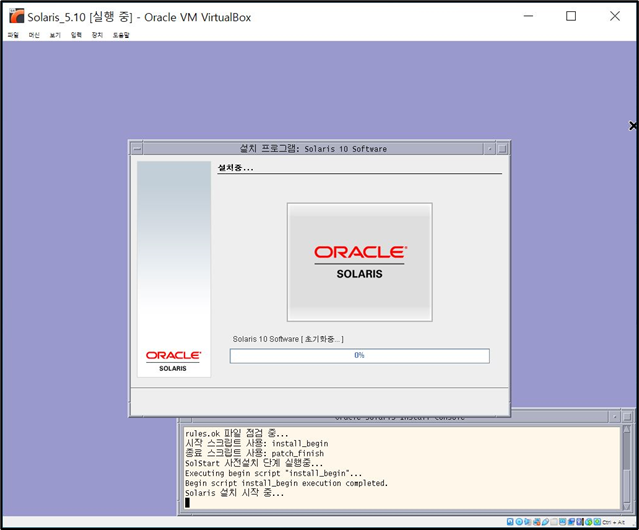Click the console text cursor block
Screen dimensions: 639x530
(x=187, y=503)
